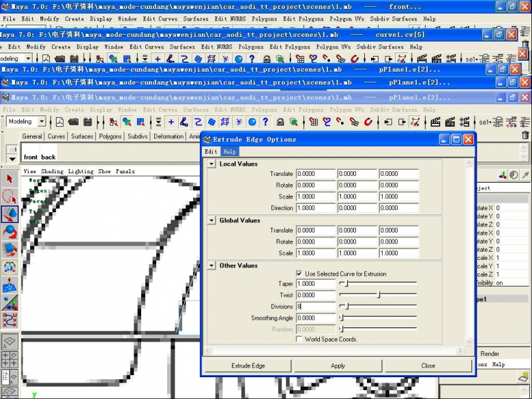Activate the Rotate tool in the toolbox
Image resolution: width=532 pixels, height=399 pixels.
(x=10, y=232)
